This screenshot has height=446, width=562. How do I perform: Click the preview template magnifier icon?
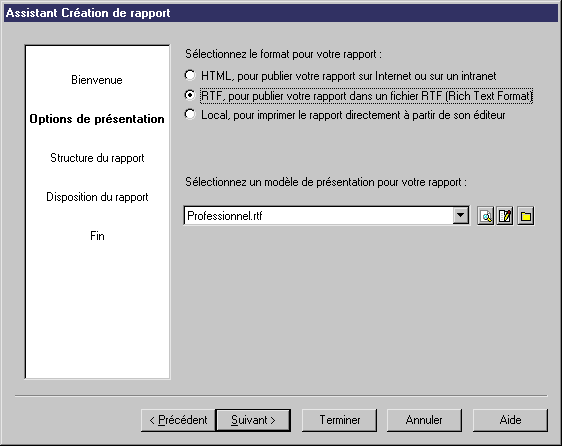(x=486, y=216)
